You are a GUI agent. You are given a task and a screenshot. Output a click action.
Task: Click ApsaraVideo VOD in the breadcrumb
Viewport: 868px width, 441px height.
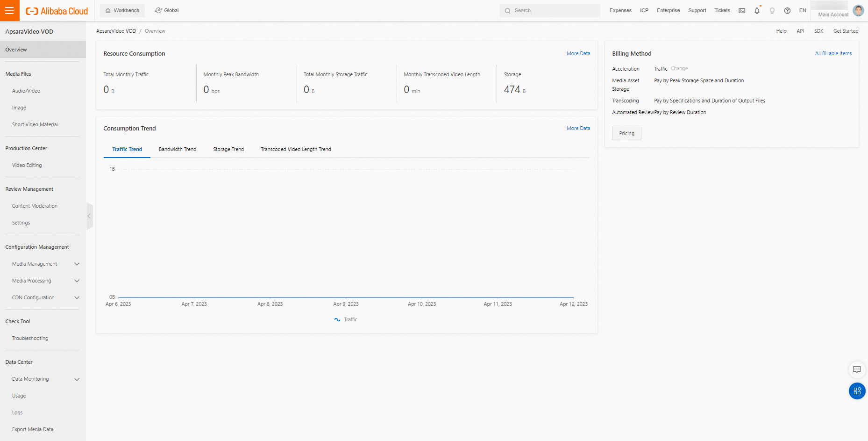coord(116,31)
